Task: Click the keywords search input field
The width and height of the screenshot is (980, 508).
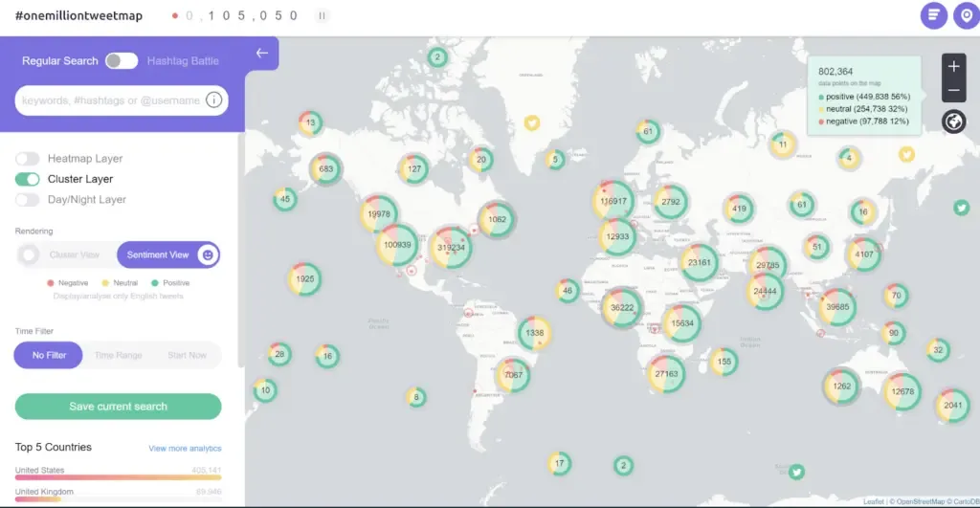Action: [x=111, y=100]
